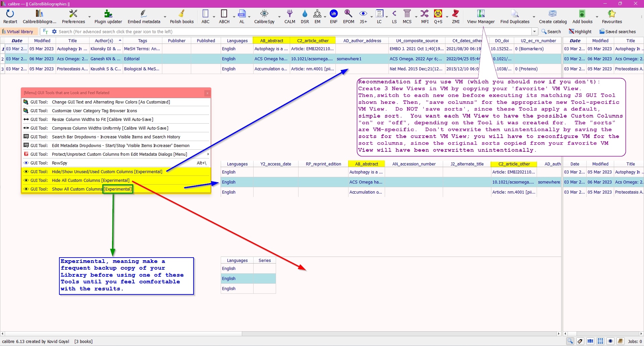This screenshot has height=346, width=644.
Task: Click the Virtual library button
Action: [18, 31]
